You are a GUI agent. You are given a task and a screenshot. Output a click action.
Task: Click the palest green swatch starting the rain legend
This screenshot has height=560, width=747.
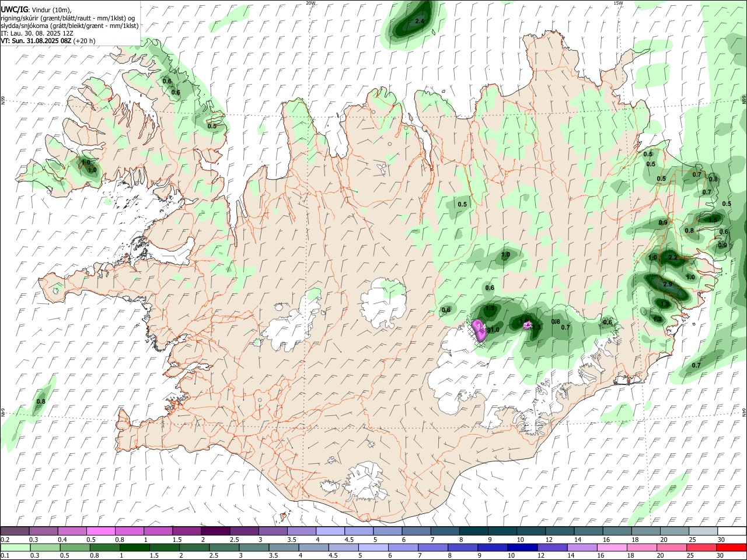15,548
